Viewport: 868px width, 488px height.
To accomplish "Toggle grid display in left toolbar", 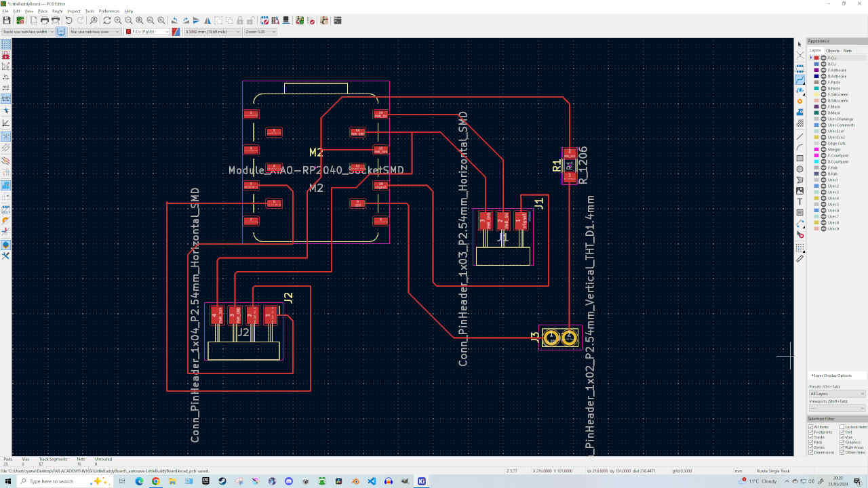I will click(5, 45).
